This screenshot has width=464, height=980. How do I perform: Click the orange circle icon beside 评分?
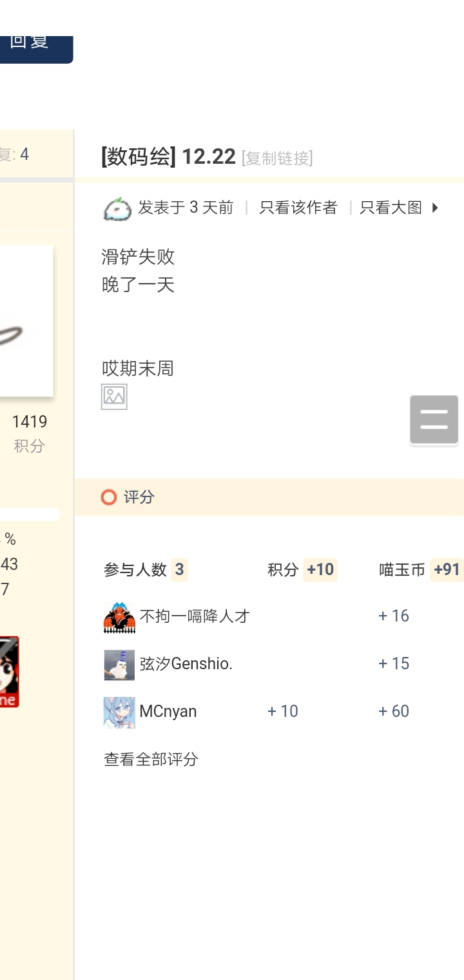(x=109, y=497)
